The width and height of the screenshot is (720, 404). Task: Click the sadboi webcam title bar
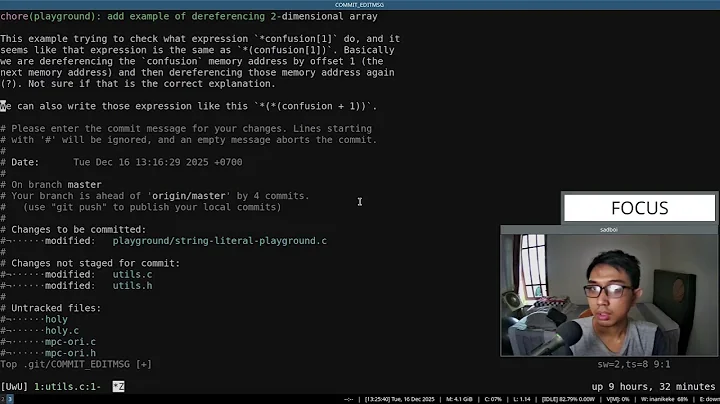pos(609,230)
